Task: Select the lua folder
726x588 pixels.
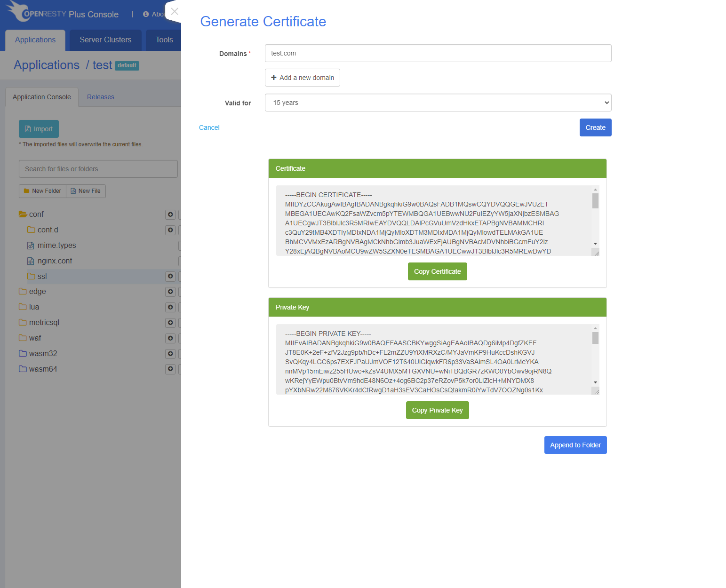Action: click(34, 307)
